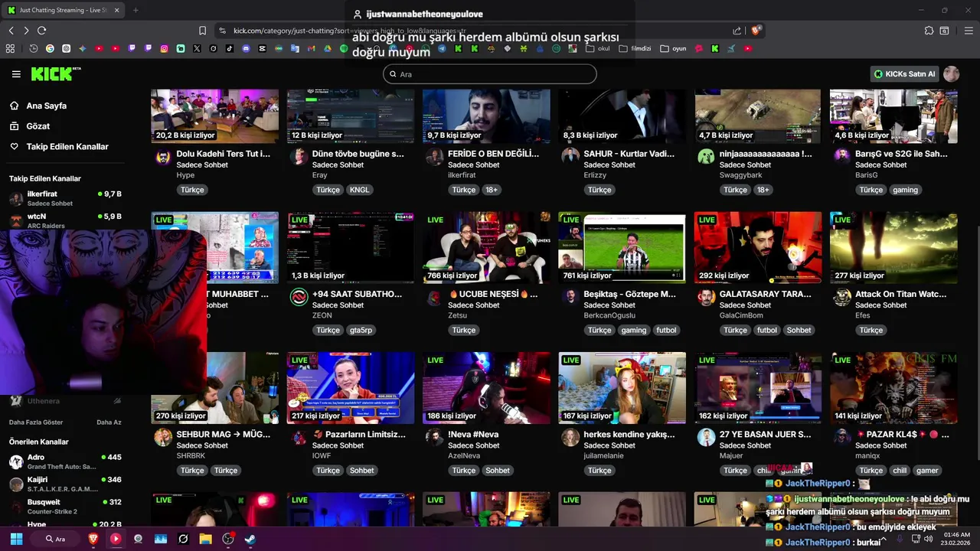
Task: Open OBS Studio from taskbar
Action: coord(228,539)
